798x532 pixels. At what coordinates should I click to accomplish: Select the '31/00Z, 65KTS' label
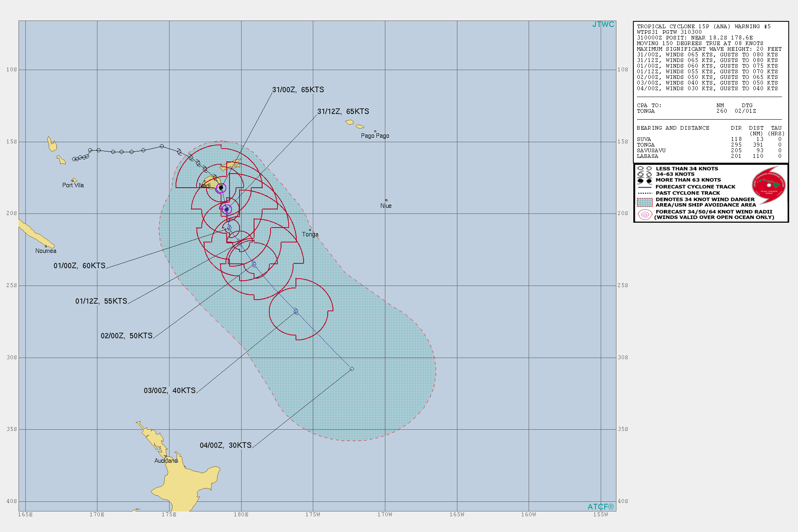[298, 90]
